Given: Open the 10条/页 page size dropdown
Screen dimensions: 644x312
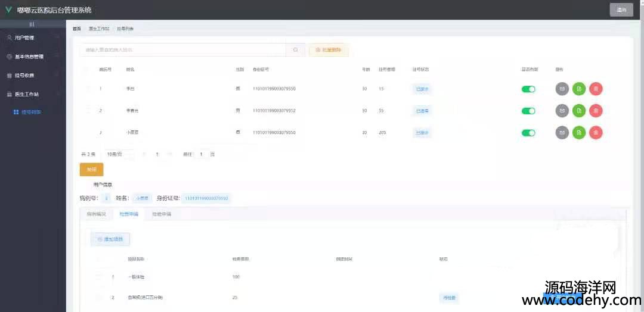Looking at the screenshot, I should 119,154.
